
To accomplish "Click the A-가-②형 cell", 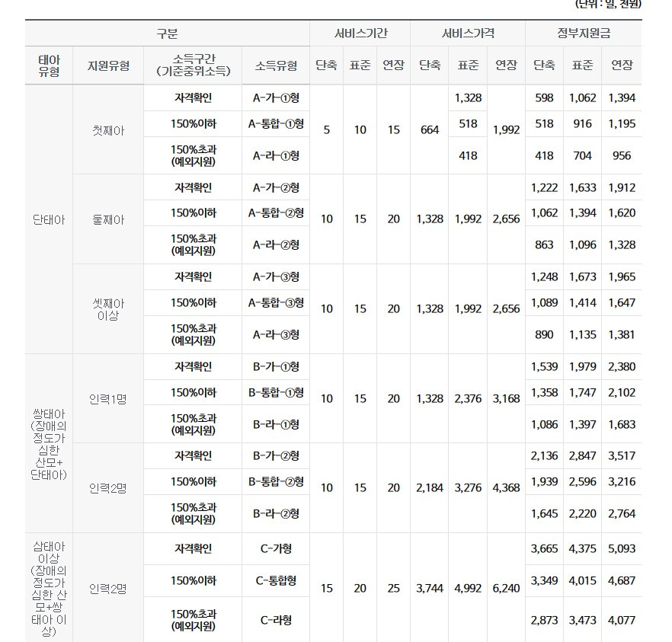I will (x=276, y=187).
